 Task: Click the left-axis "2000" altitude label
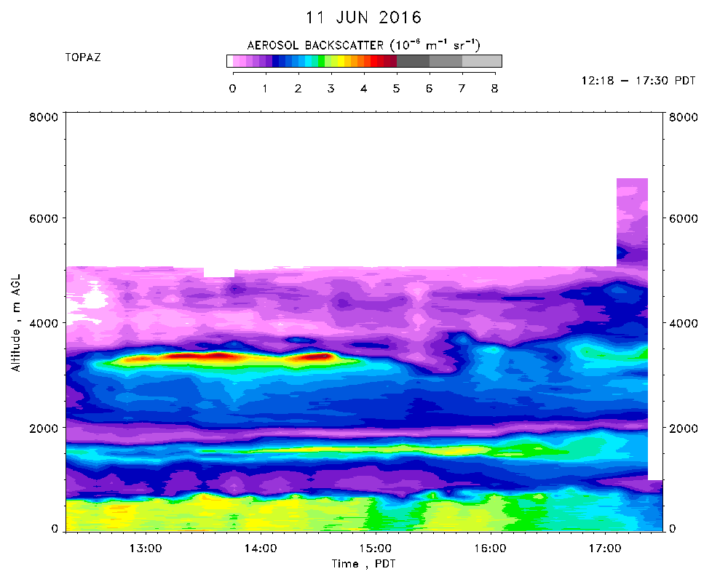44,428
